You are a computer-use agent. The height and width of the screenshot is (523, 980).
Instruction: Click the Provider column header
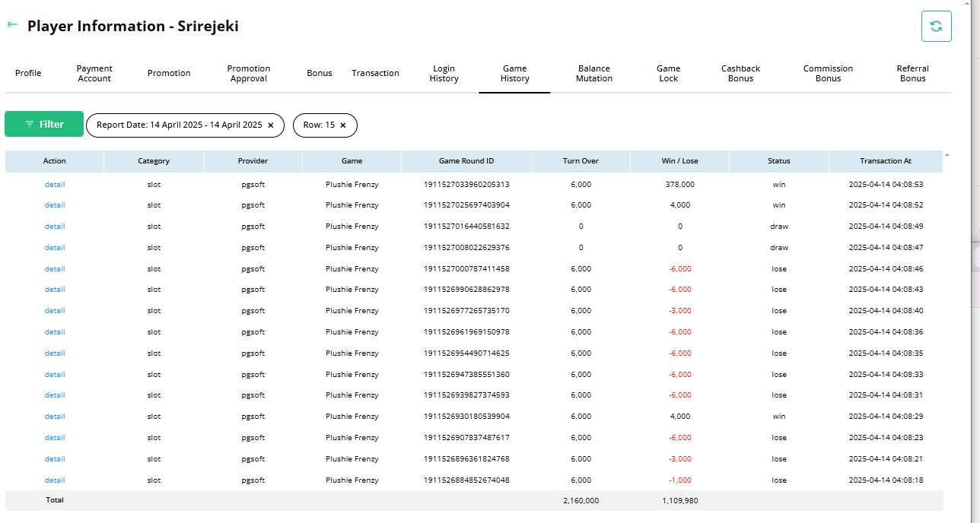(x=253, y=161)
